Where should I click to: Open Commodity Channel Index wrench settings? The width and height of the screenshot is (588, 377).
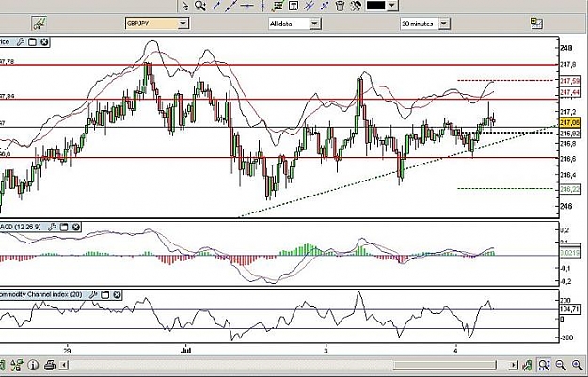click(93, 294)
